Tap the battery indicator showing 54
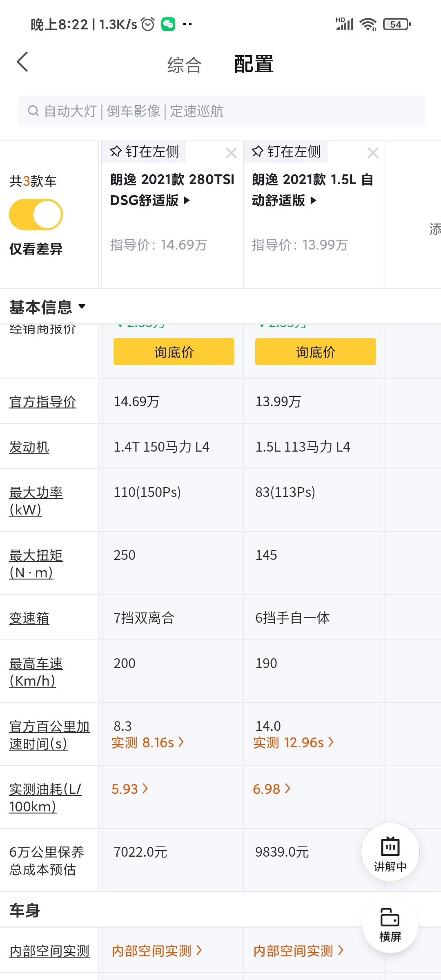Image resolution: width=441 pixels, height=980 pixels. tap(396, 24)
